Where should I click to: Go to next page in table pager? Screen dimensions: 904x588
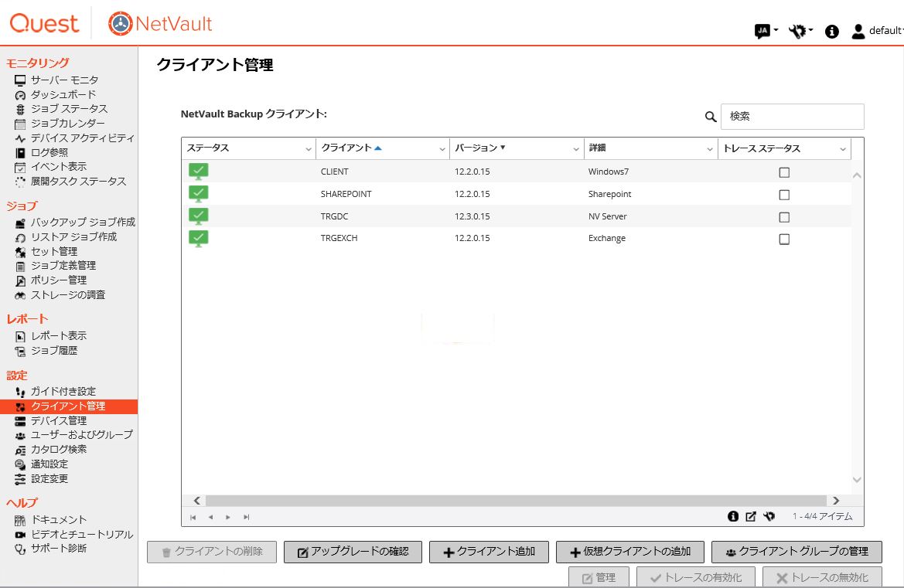(x=228, y=517)
